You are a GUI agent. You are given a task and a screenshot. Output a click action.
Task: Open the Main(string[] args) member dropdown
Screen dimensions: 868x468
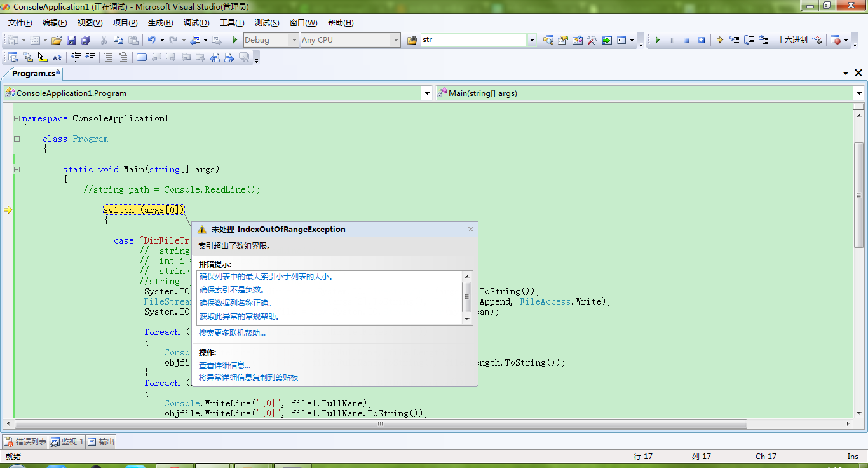pos(858,93)
